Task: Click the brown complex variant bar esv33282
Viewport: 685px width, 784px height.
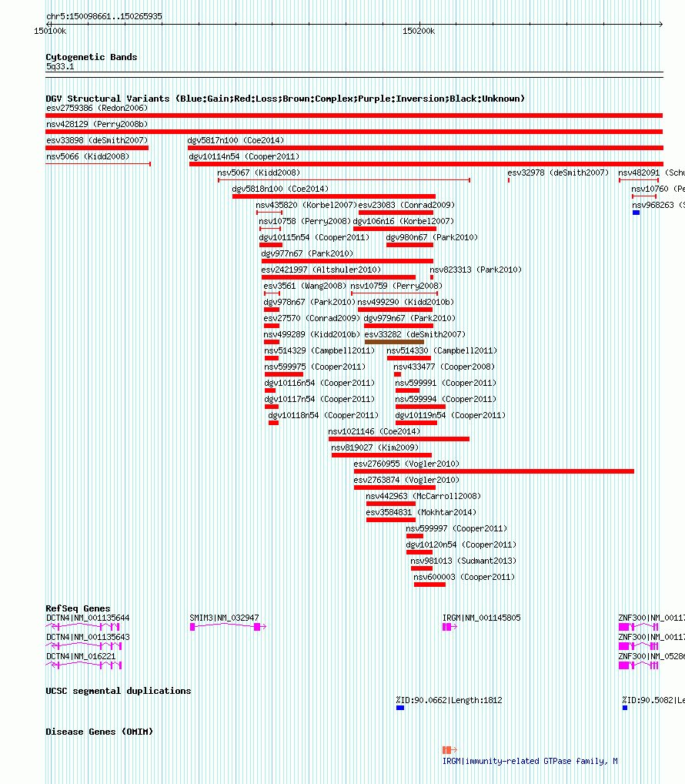Action: pos(394,342)
